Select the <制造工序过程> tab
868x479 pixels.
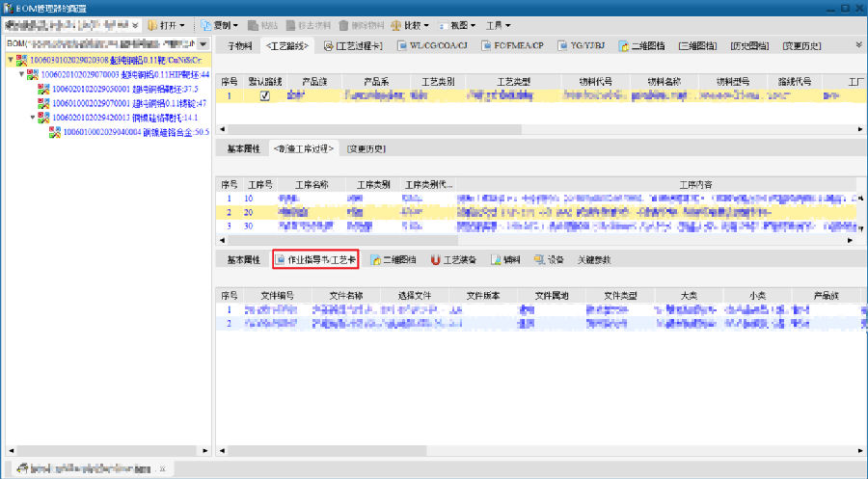pyautogui.click(x=304, y=148)
